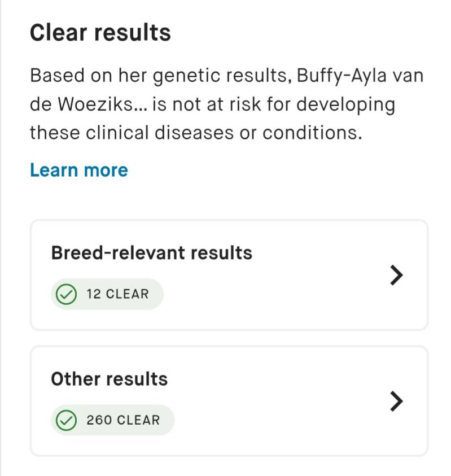Select the Other results title

point(109,378)
